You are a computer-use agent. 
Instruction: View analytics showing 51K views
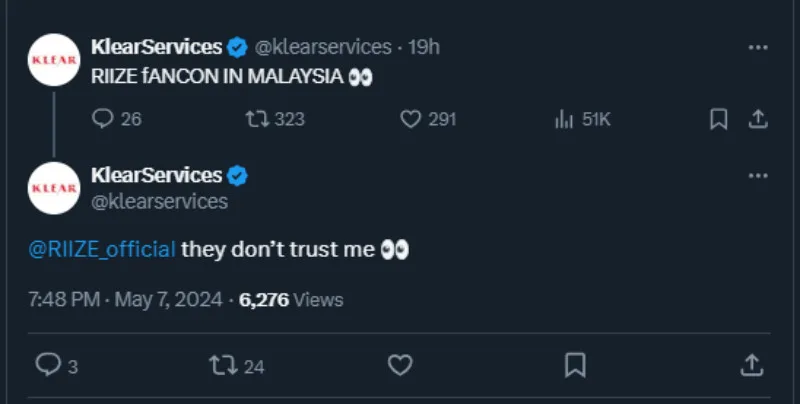(x=564, y=119)
